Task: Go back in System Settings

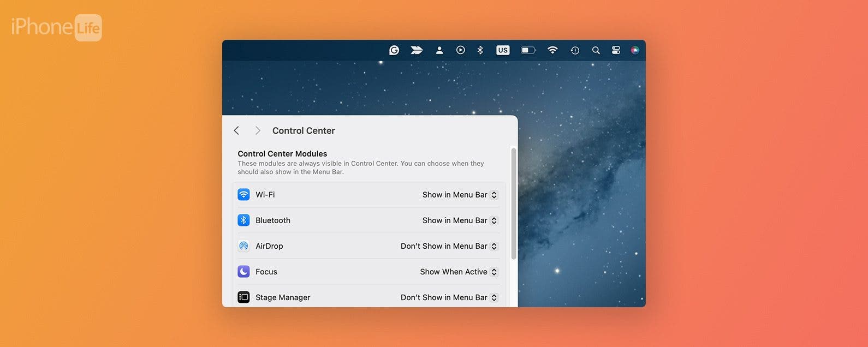Action: click(x=236, y=130)
